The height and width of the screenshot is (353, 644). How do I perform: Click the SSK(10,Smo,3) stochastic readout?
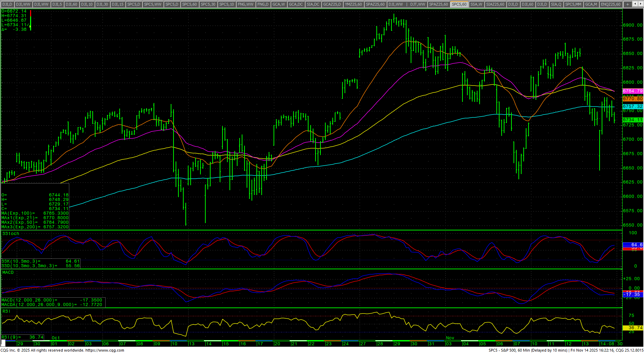[40, 261]
